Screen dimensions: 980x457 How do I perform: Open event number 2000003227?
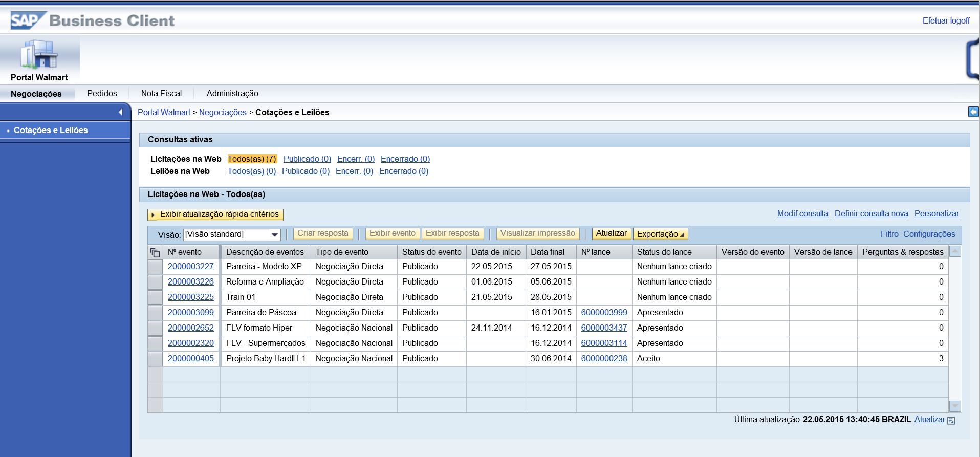pos(191,266)
